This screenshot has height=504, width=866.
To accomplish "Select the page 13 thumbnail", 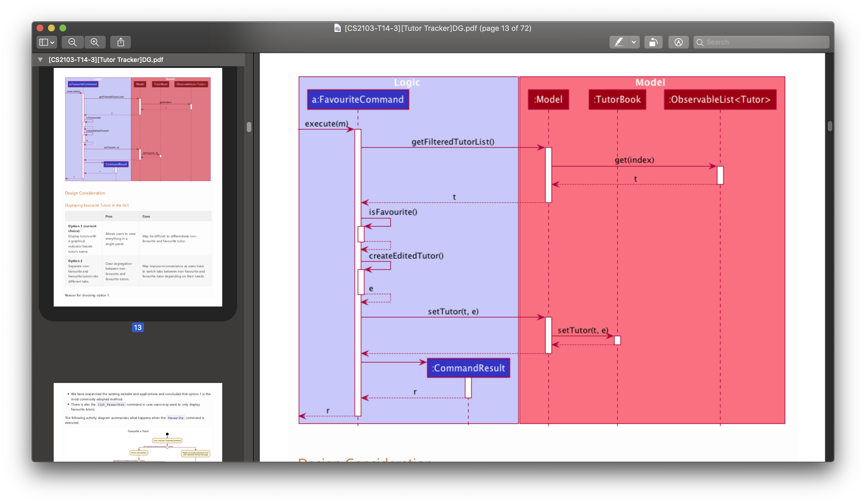I will coord(138,187).
